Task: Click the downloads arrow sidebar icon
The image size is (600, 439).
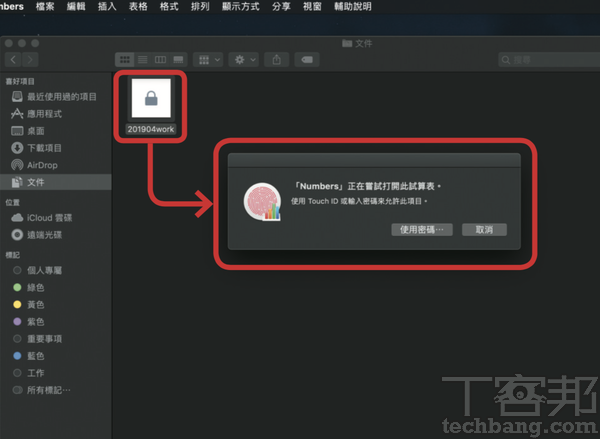Action: coord(17,148)
